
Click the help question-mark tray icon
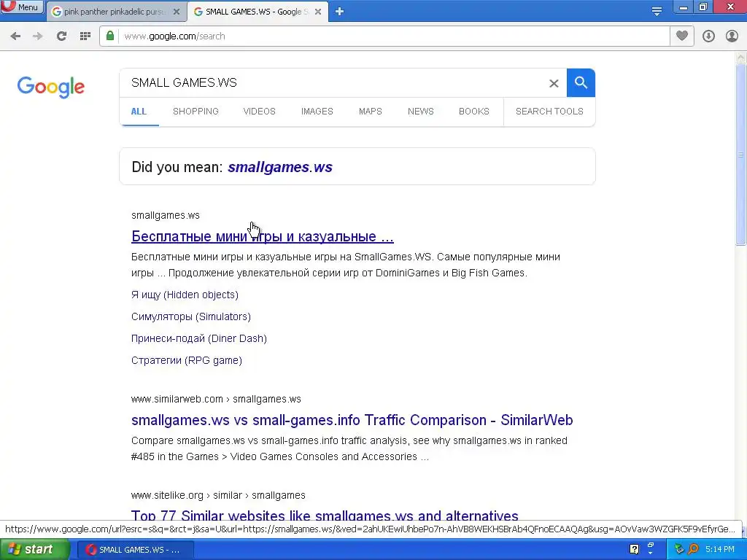[x=634, y=550]
